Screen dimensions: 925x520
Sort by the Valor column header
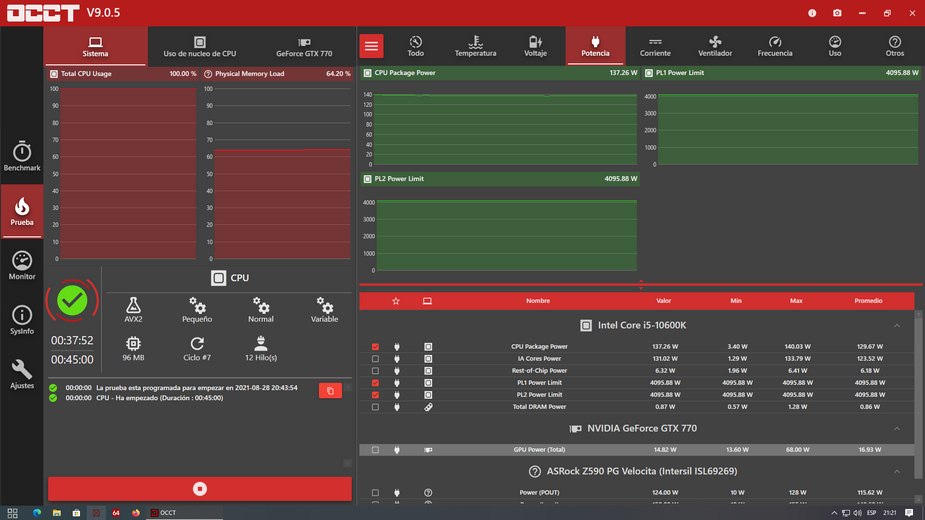pyautogui.click(x=664, y=301)
